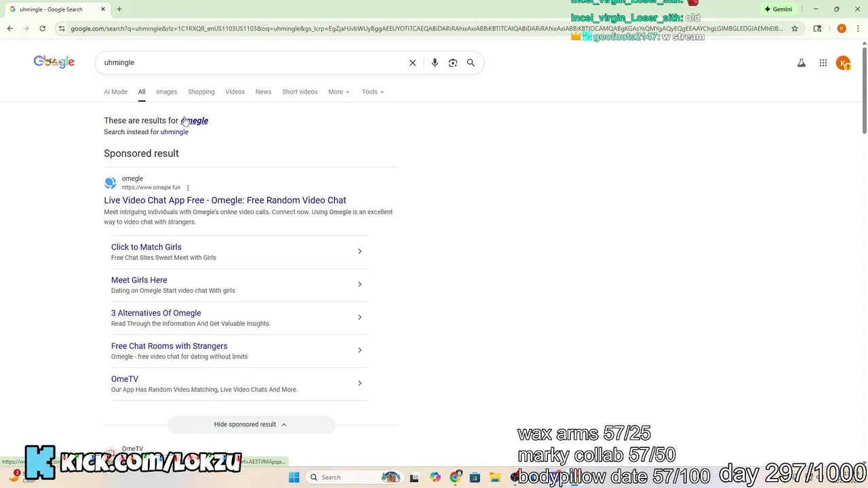Go back using browser back arrow
The height and width of the screenshot is (488, 868).
10,28
